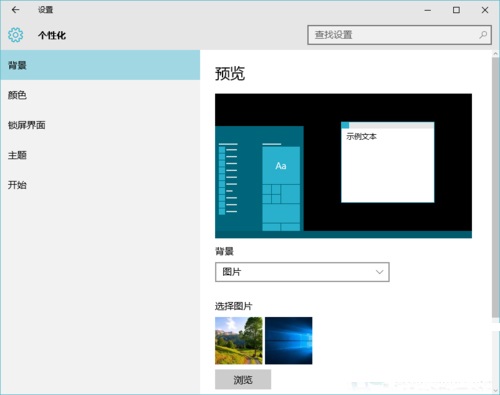500x395 pixels.
Task: Focus the 查找设置 search box
Action: [x=399, y=35]
